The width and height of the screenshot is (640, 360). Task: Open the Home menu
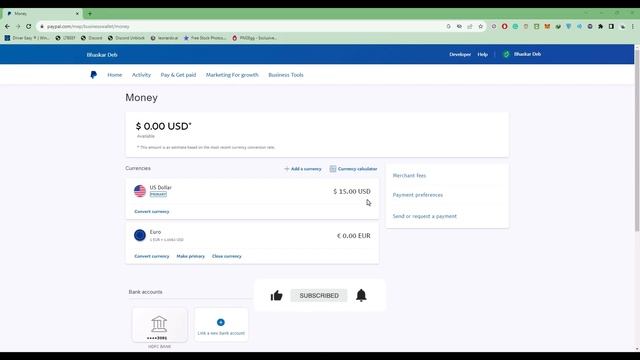pyautogui.click(x=115, y=75)
